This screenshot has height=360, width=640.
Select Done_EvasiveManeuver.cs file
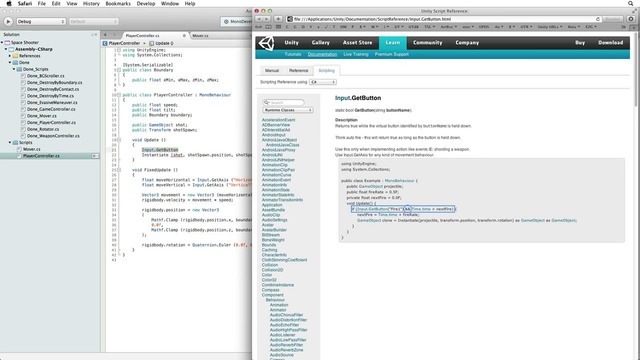click(52, 102)
